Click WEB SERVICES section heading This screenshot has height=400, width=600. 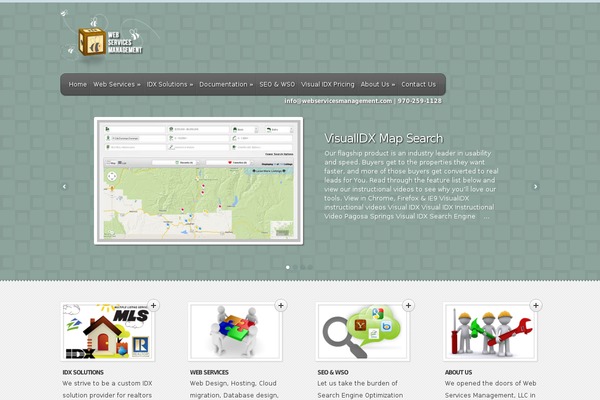pos(209,372)
